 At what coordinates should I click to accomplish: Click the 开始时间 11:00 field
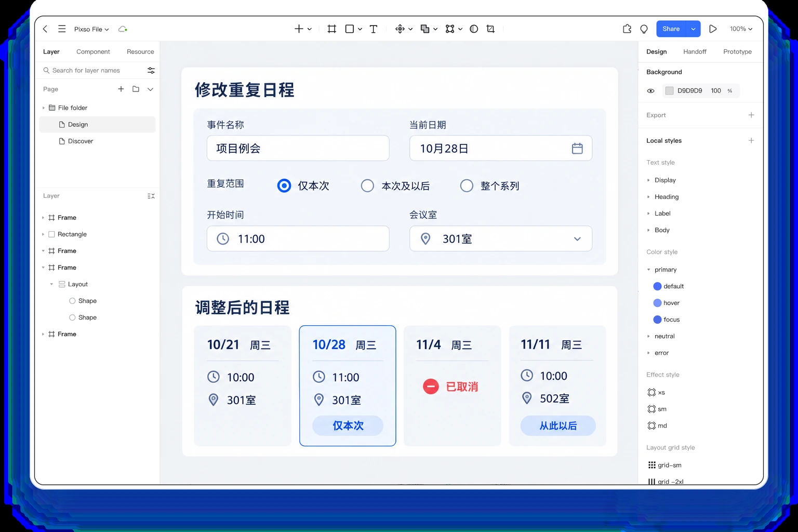[298, 238]
